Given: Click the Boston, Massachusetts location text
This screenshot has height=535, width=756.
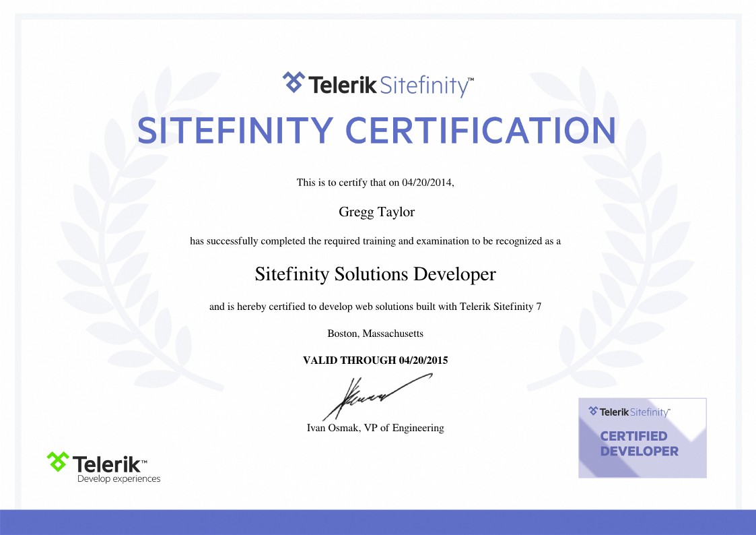Looking at the screenshot, I should tap(375, 334).
